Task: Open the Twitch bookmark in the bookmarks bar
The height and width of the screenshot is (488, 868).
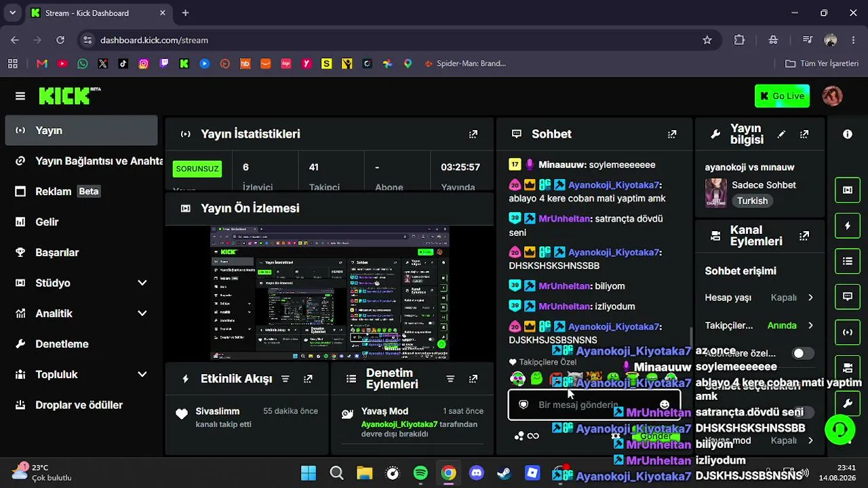Action: point(163,64)
